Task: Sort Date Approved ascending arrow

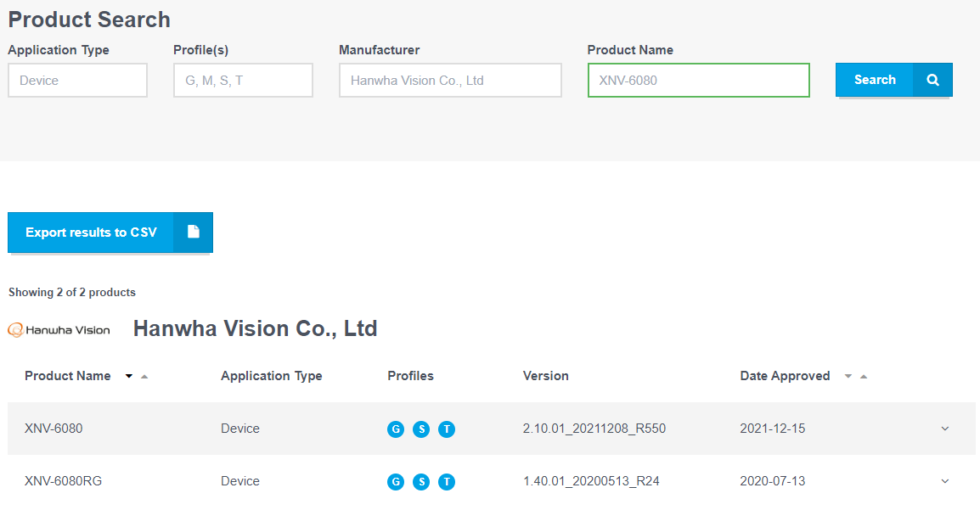Action: coord(864,377)
